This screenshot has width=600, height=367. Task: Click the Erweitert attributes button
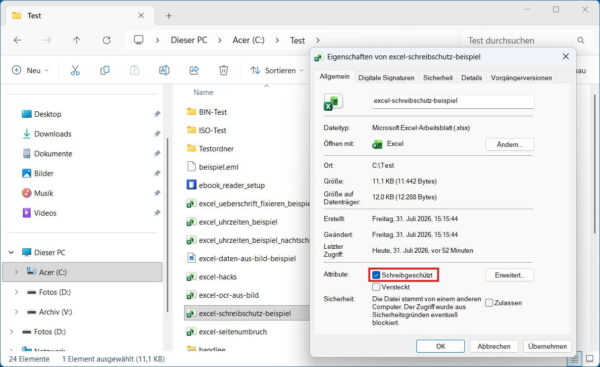[509, 275]
